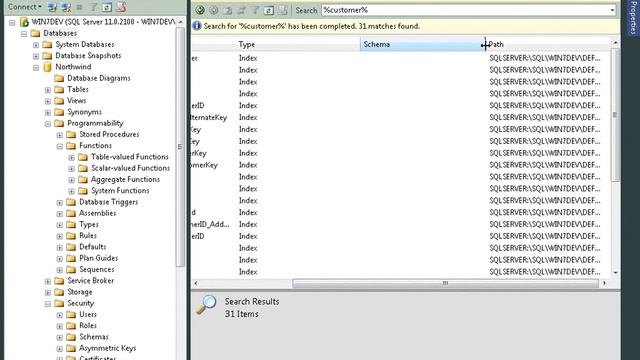This screenshot has height=360, width=640.
Task: Click the Asymmetric Keys folder icon
Action: [x=71, y=348]
